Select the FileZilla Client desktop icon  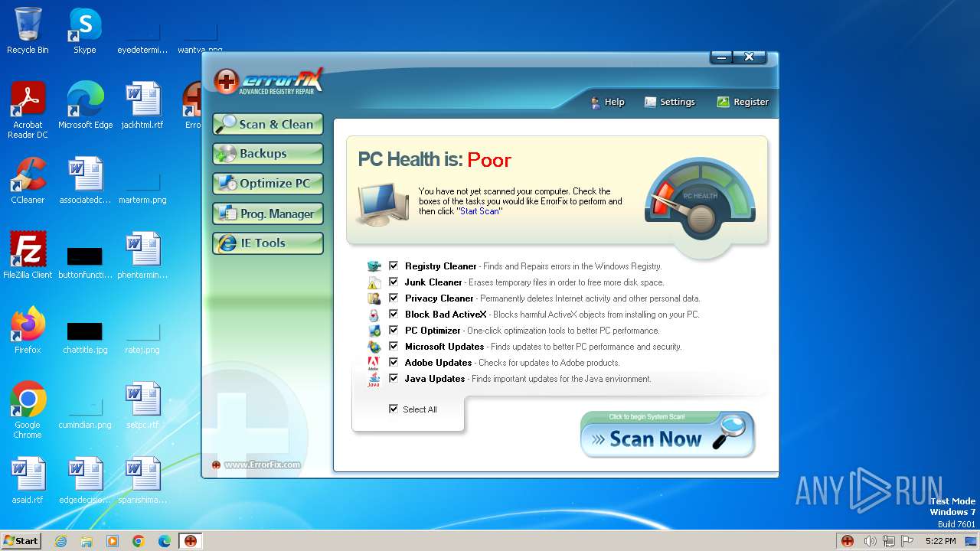click(28, 256)
